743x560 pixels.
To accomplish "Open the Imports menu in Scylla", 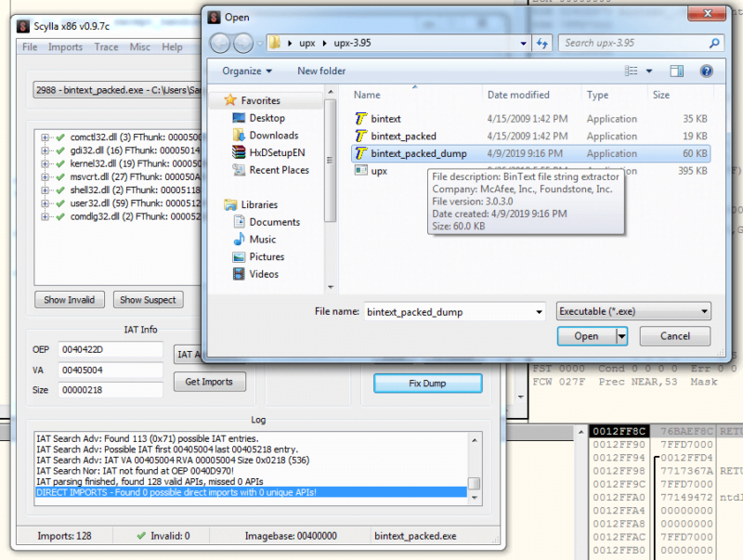I will pos(64,46).
